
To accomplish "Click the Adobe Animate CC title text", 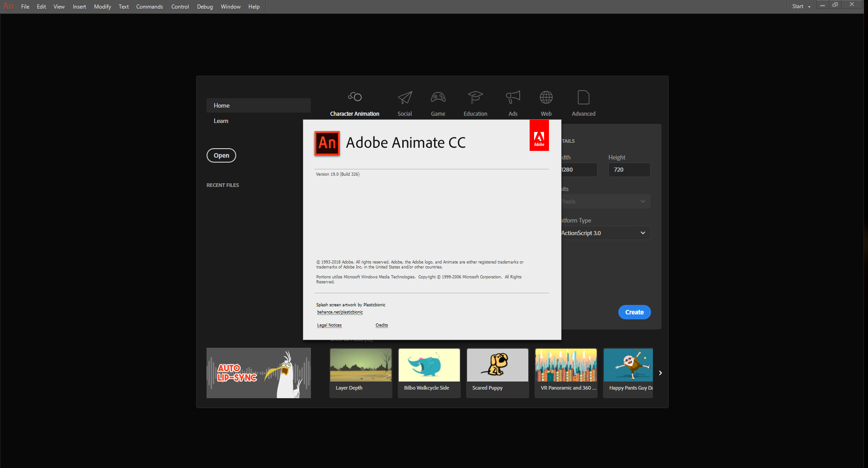I will [405, 143].
